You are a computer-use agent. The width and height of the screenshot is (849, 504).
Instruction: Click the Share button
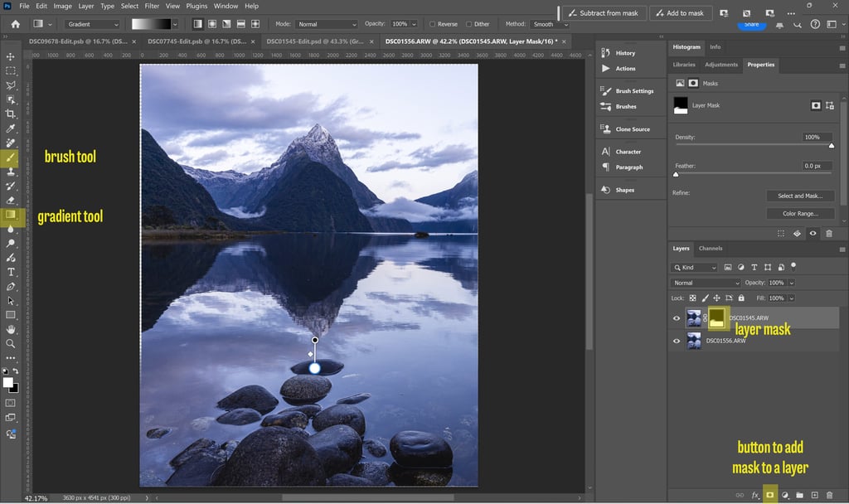[751, 25]
